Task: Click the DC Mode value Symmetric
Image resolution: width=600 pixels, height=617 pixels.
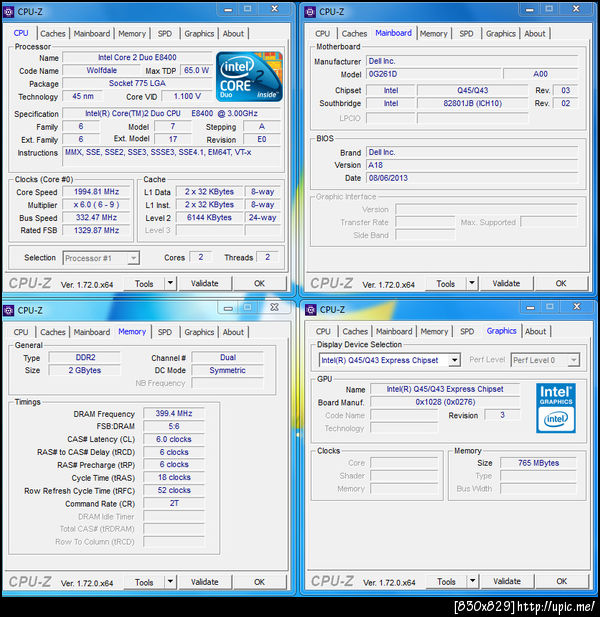Action: tap(227, 370)
